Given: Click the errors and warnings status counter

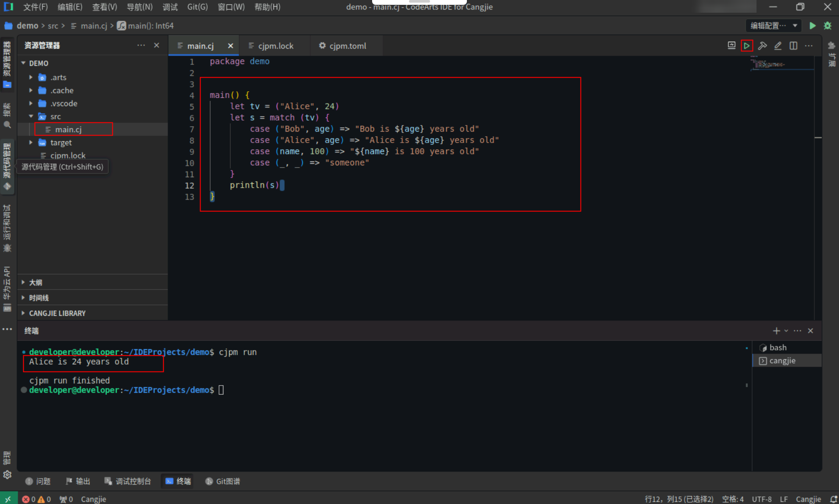Looking at the screenshot, I should (36, 499).
